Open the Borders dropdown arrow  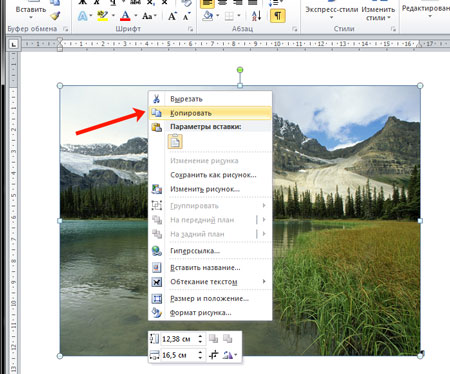pyautogui.click(x=239, y=16)
